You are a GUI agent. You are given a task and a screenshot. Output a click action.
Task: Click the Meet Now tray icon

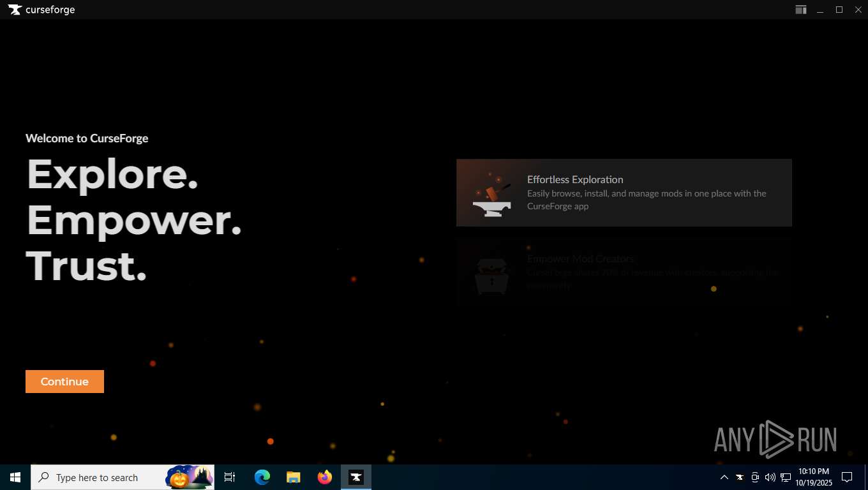tap(755, 477)
